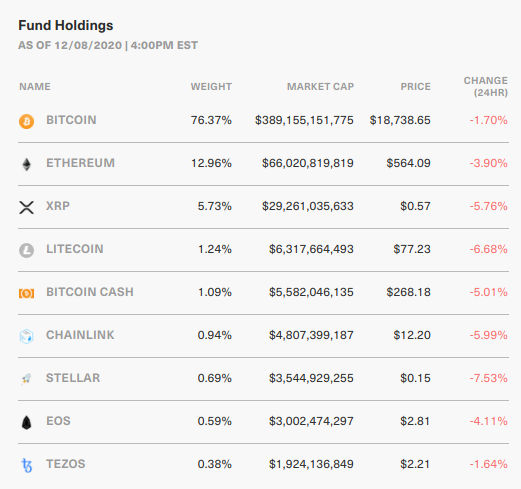Click the $0.15 Stellar price
The image size is (521, 489).
pos(416,378)
